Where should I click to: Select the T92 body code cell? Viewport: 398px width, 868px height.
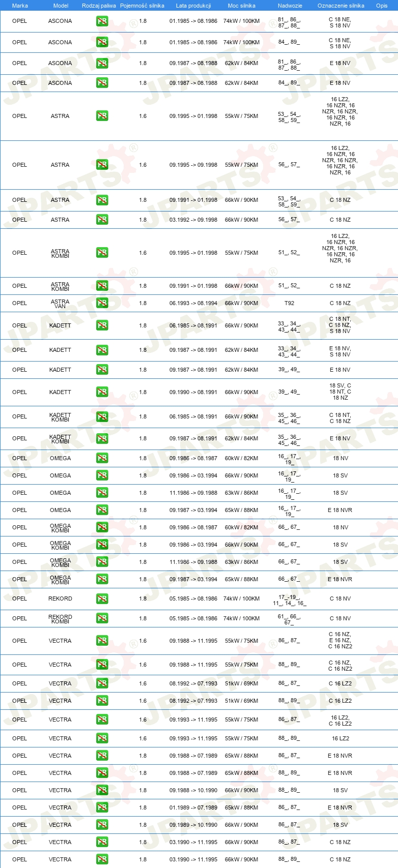(x=289, y=303)
